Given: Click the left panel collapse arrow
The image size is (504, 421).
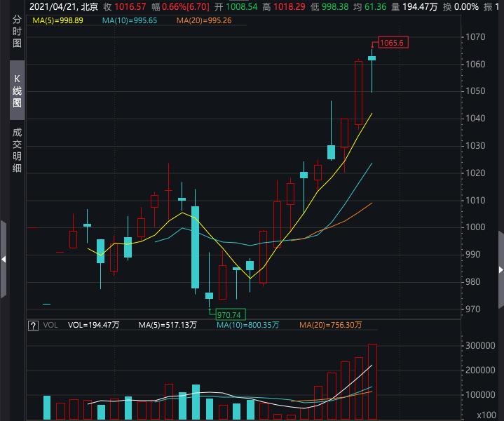Looking at the screenshot, I should [4, 259].
